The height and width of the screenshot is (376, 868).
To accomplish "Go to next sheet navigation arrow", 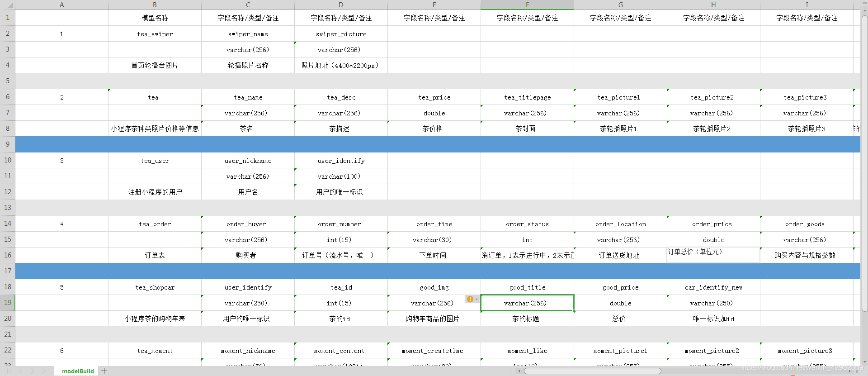I will coord(32,371).
